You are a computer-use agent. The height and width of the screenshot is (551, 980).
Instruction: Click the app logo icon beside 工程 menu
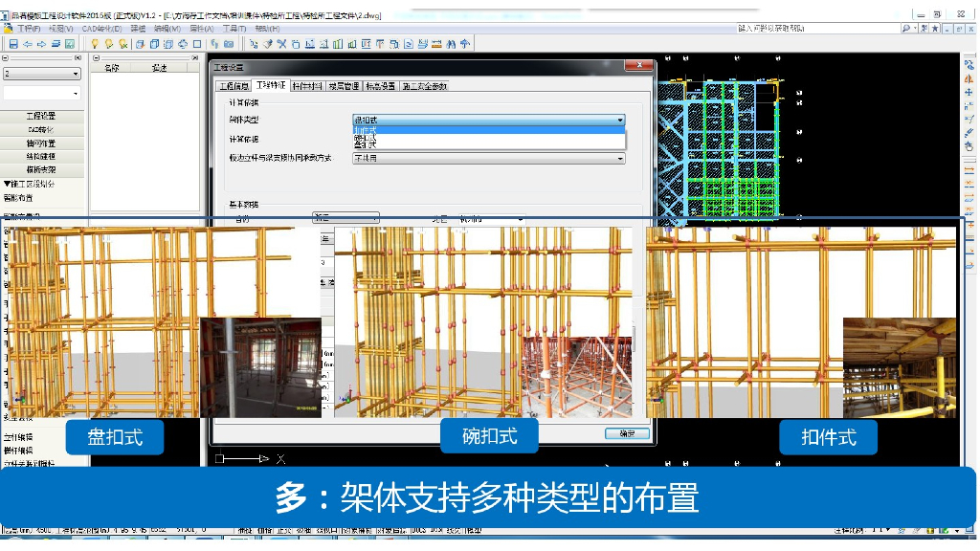[8, 28]
